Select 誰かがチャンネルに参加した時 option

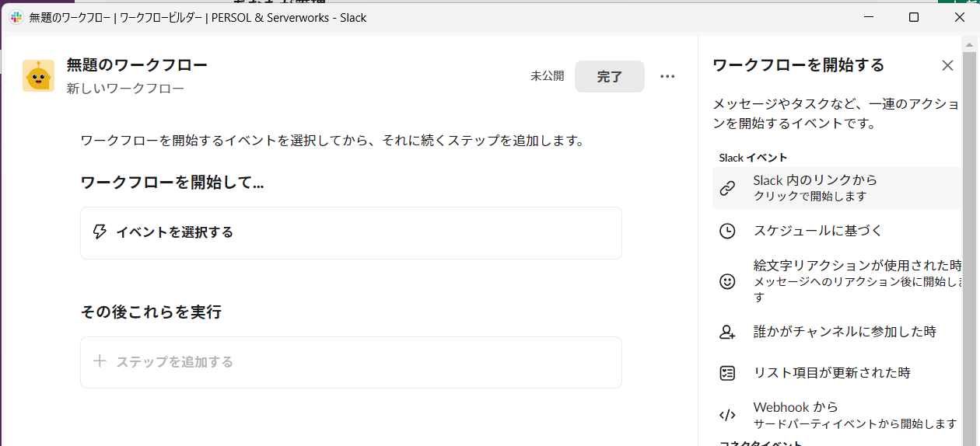pos(837,332)
